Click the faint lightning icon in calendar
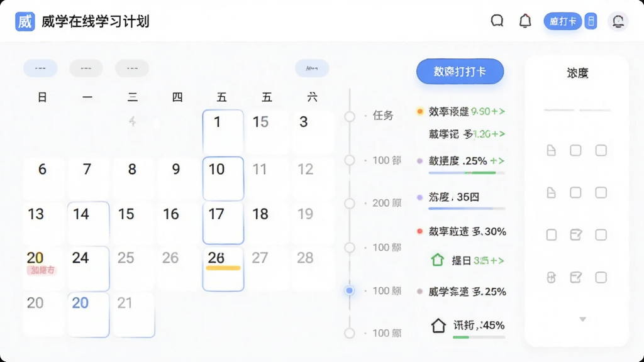The width and height of the screenshot is (644, 362). [132, 121]
